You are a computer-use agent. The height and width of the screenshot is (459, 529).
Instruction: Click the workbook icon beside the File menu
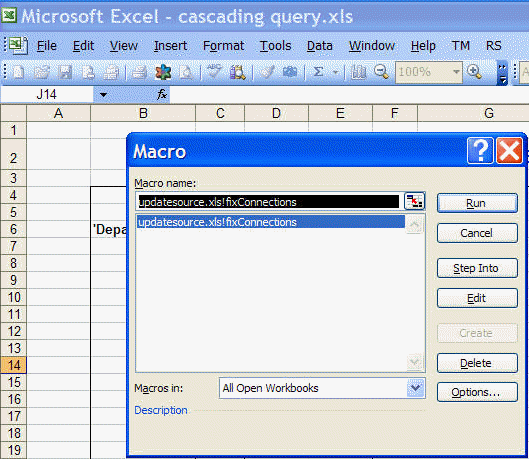click(x=18, y=45)
